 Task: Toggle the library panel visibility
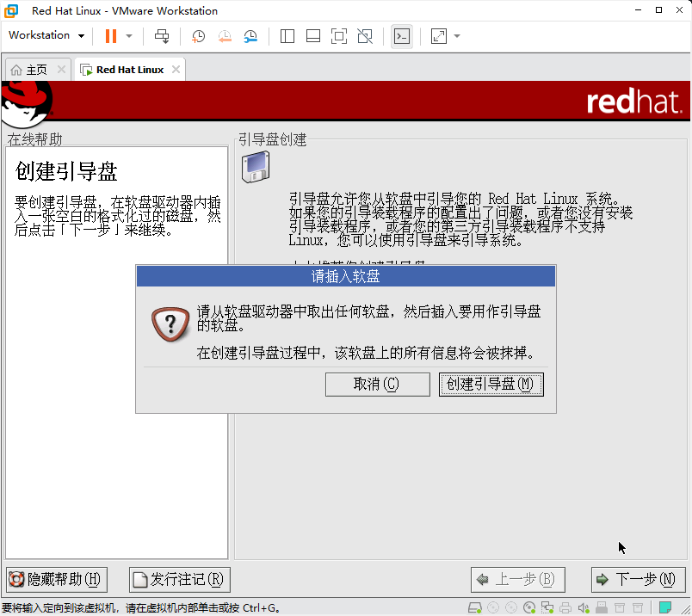tap(287, 35)
